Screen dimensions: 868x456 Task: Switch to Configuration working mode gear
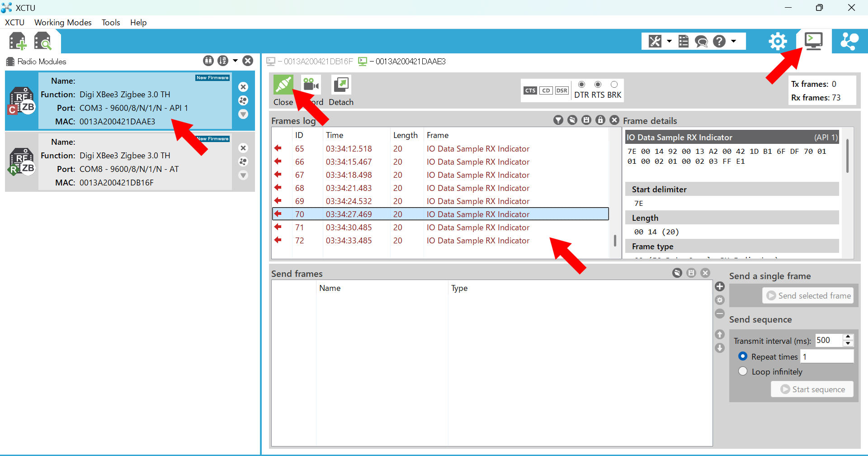[x=778, y=41]
